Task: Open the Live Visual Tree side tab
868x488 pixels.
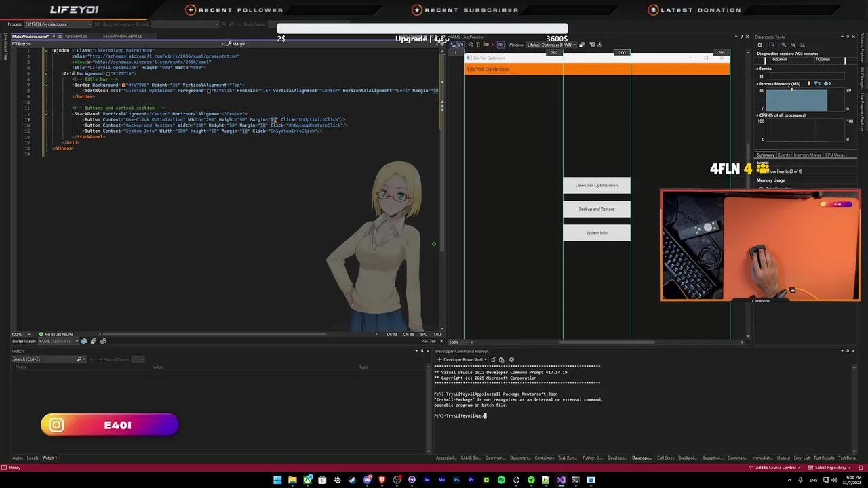Action: (x=5, y=46)
